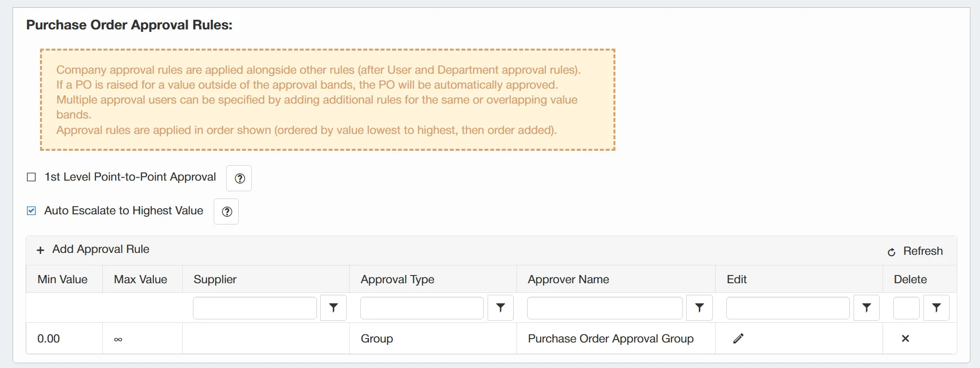Image resolution: width=980 pixels, height=368 pixels.
Task: Select the Purchase Order Approval Group cell
Action: [x=616, y=339]
